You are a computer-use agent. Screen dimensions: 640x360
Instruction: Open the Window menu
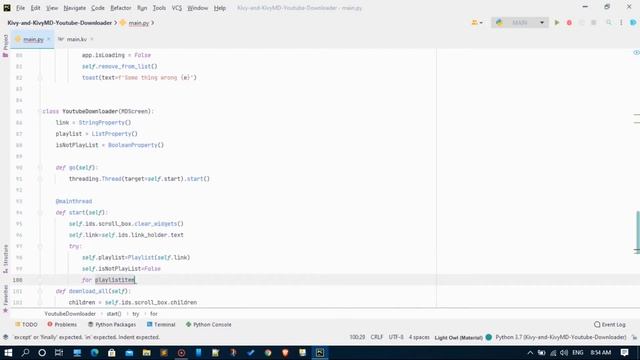pyautogui.click(x=198, y=8)
